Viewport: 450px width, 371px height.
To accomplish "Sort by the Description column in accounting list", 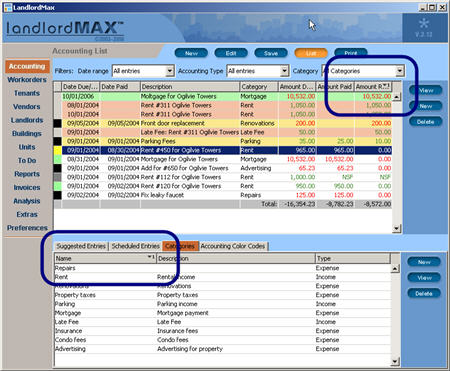I will (190, 87).
